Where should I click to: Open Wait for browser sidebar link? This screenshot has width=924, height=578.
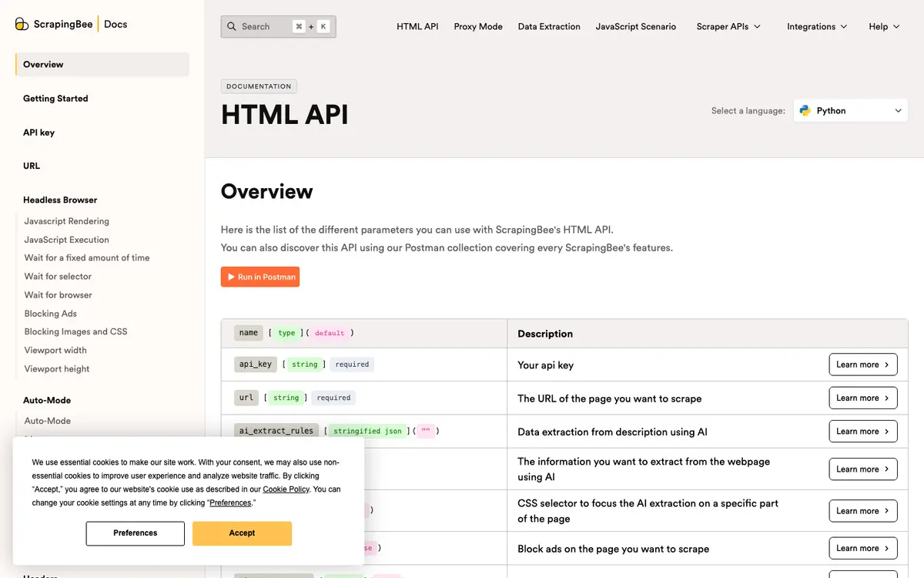click(59, 295)
